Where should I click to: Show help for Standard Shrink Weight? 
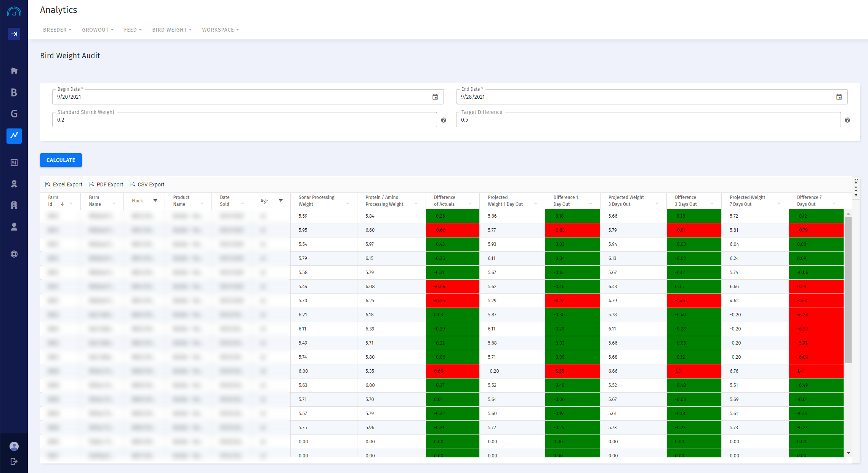click(x=444, y=120)
